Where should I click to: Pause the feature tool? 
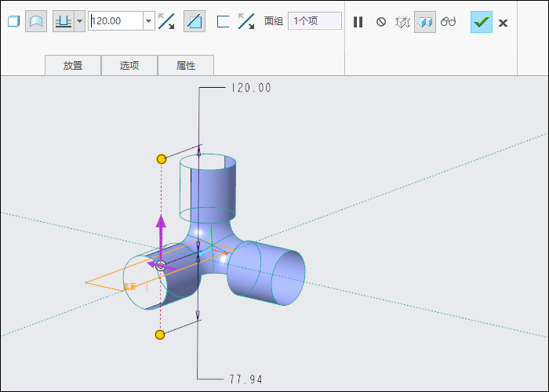point(358,22)
